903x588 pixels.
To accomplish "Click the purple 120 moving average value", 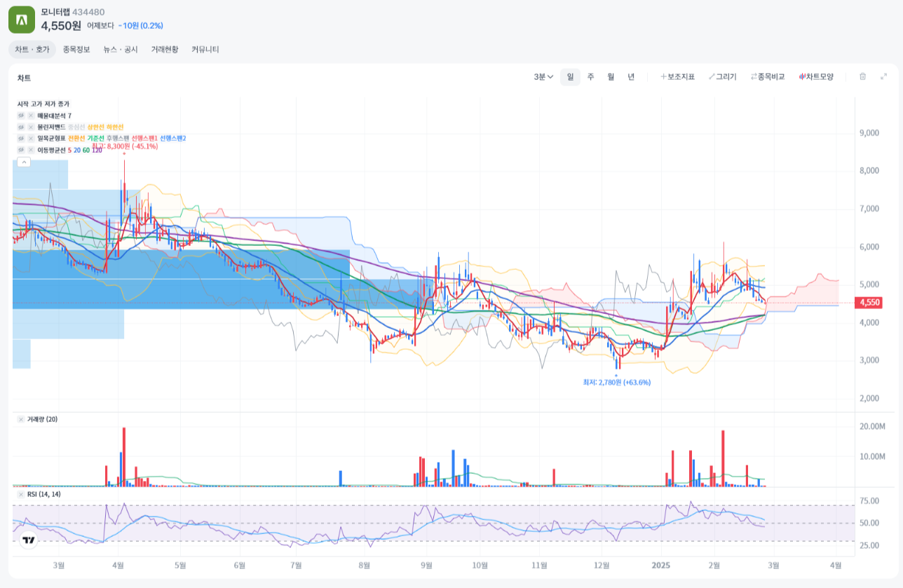I will [97, 150].
